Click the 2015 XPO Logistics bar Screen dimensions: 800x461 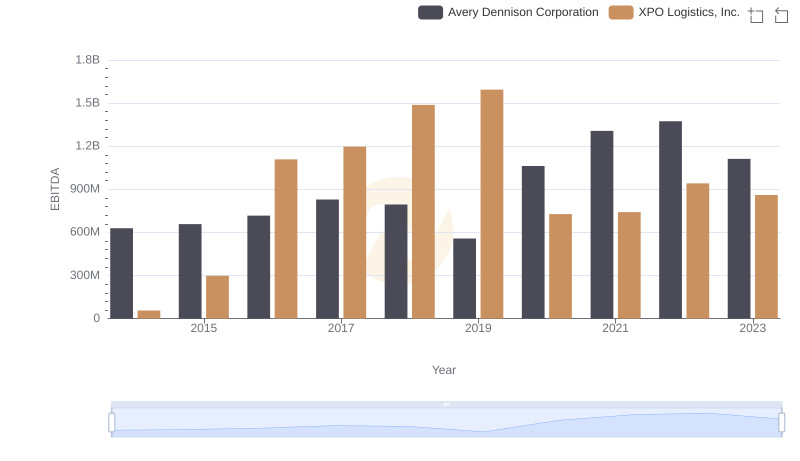[217, 297]
